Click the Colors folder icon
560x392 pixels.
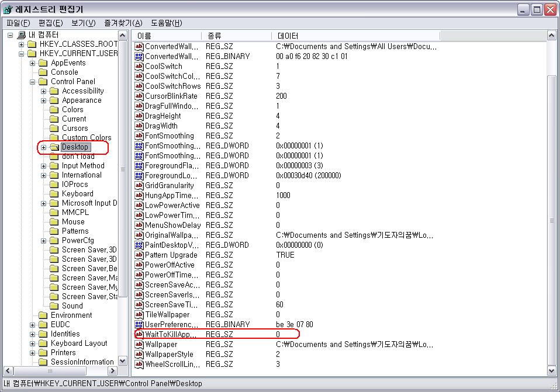click(x=54, y=110)
